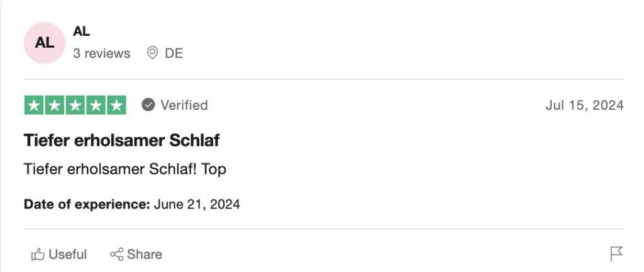This screenshot has width=644, height=272.
Task: Flag this review with the flag icon
Action: [x=616, y=254]
